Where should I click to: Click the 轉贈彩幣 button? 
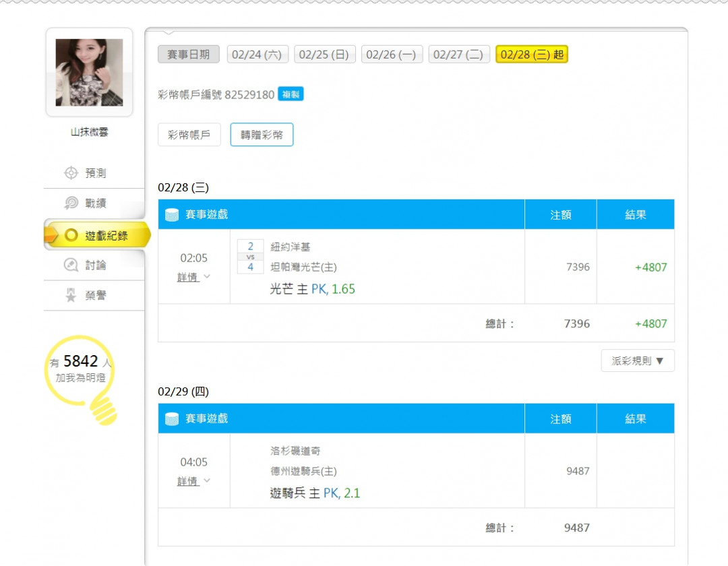262,135
